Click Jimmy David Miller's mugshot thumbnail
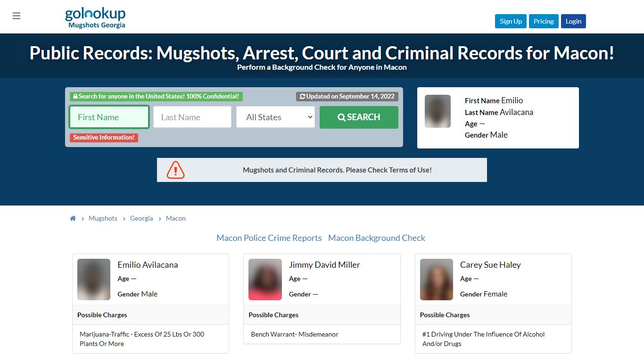Image resolution: width=644 pixels, height=362 pixels. coord(265,280)
